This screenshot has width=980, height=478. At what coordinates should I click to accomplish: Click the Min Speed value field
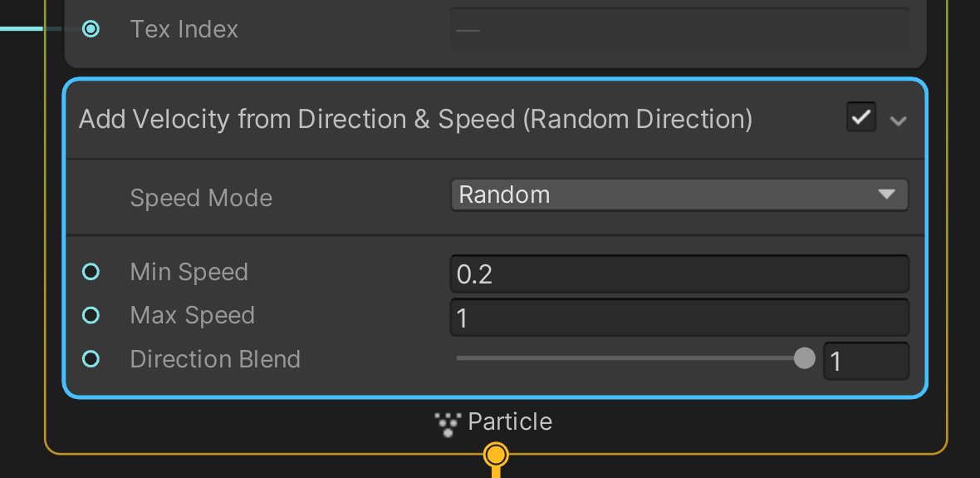coord(679,273)
